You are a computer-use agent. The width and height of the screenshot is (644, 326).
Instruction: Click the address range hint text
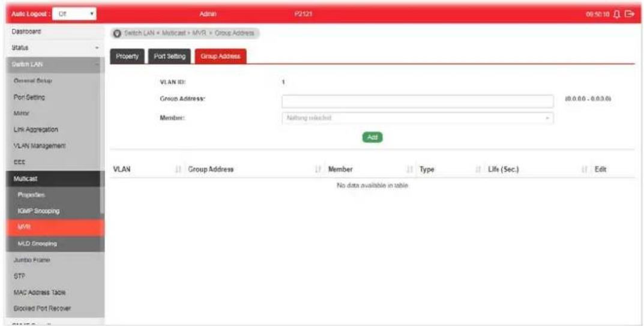588,100
